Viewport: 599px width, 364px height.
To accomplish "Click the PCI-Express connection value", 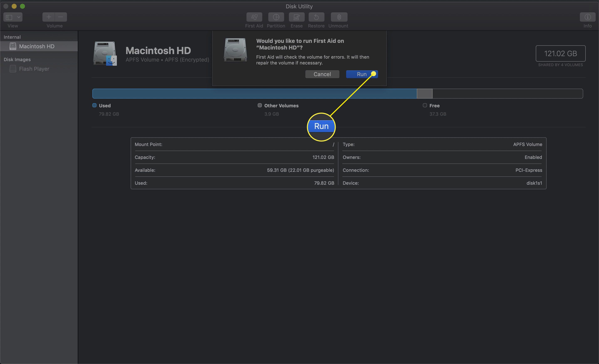I will pyautogui.click(x=529, y=170).
